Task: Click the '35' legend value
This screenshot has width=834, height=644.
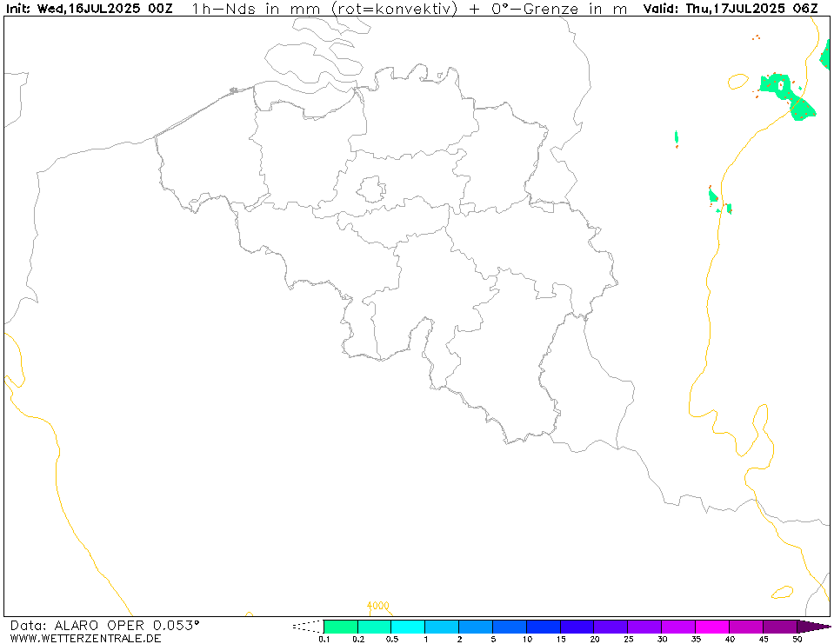Action: 696,639
